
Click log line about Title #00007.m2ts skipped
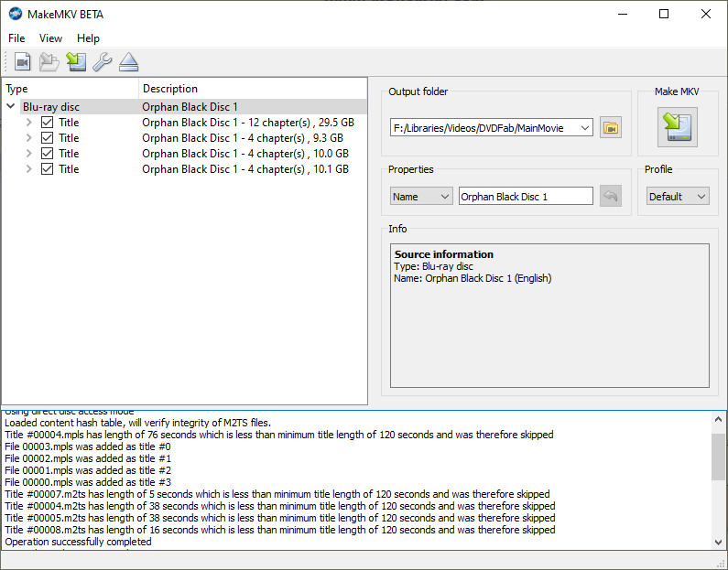(x=277, y=494)
